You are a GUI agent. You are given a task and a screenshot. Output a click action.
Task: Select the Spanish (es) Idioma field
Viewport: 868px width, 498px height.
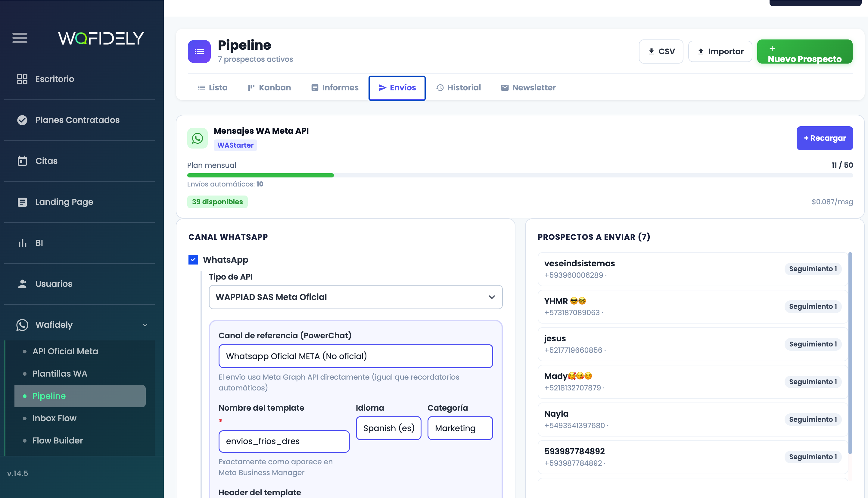click(388, 428)
